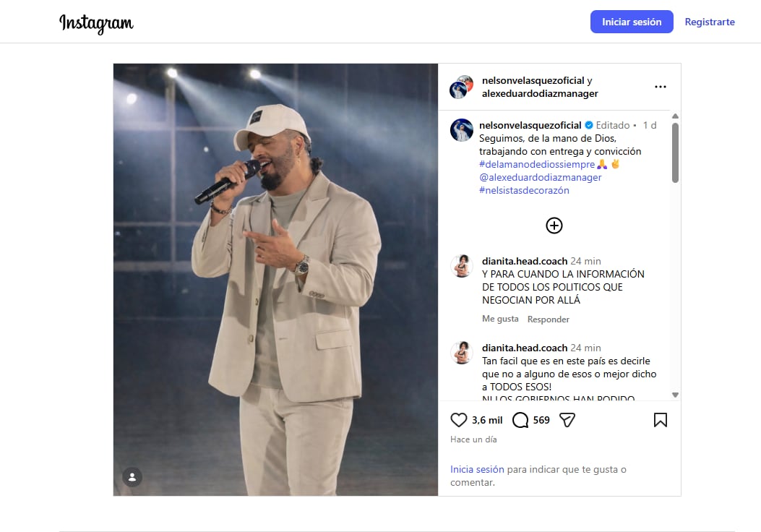Visit the @alexeduardodiazmanager mention
Image resolution: width=761 pixels, height=532 pixels.
coord(541,177)
